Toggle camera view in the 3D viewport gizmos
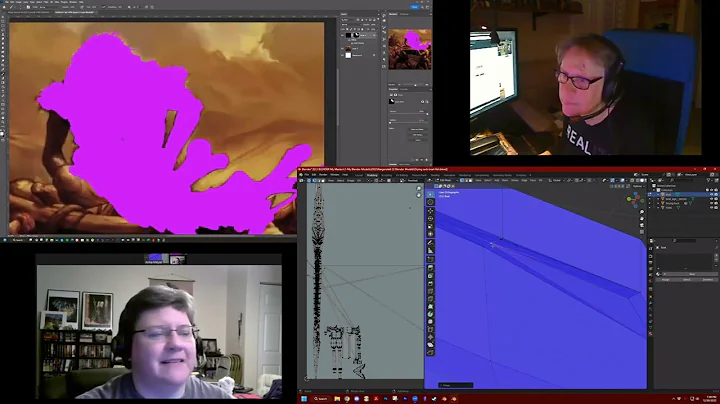Screen dimensions: 720x404 tap(642, 225)
